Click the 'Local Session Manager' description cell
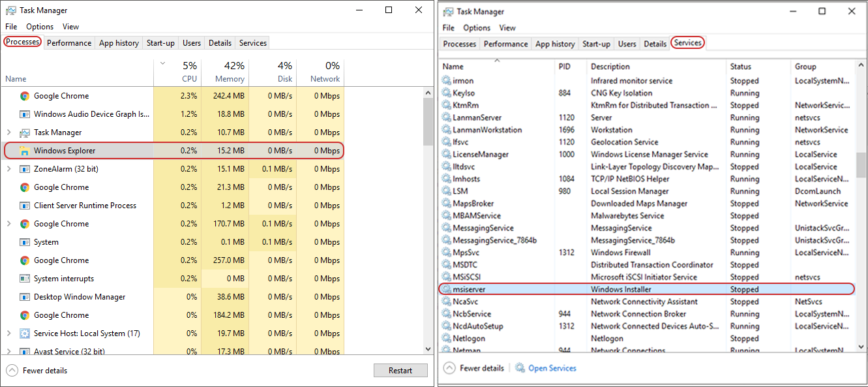 pyautogui.click(x=629, y=191)
